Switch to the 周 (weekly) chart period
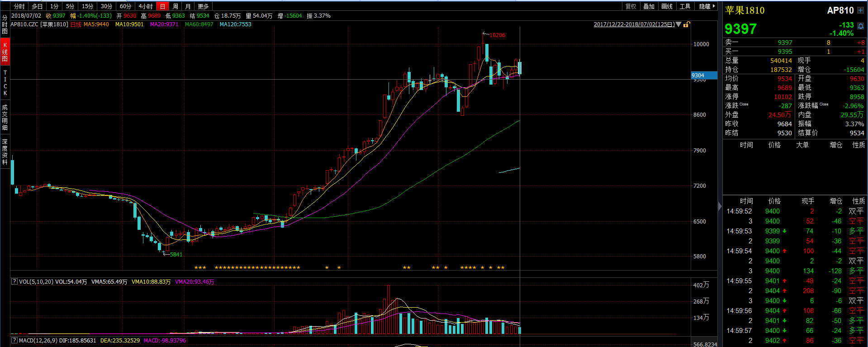 (175, 6)
